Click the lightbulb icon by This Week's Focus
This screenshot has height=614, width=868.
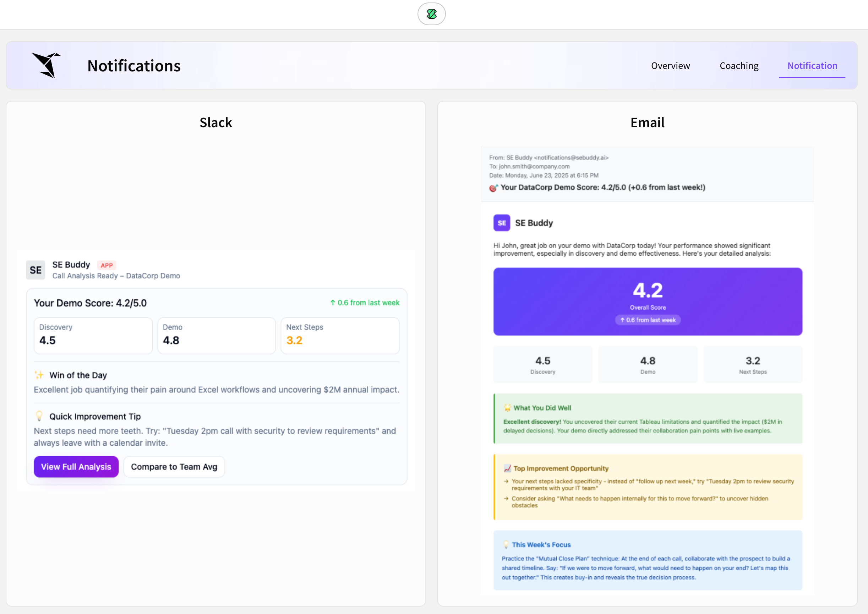[506, 544]
